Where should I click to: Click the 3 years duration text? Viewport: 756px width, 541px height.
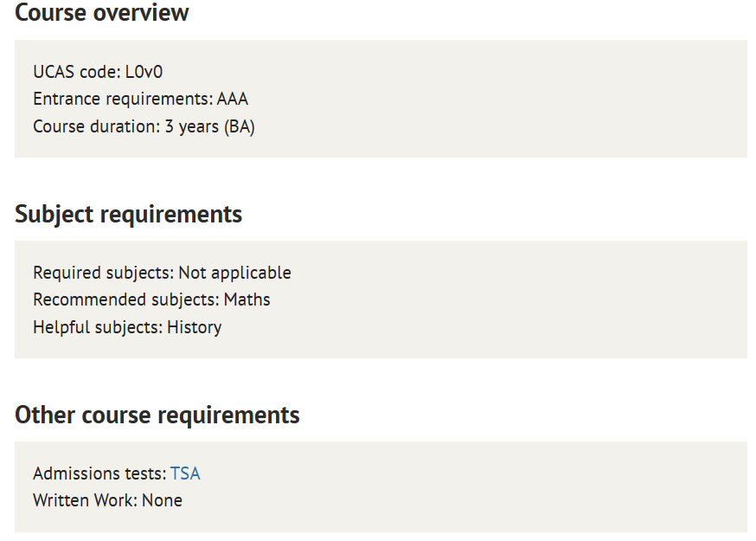pyautogui.click(x=191, y=126)
